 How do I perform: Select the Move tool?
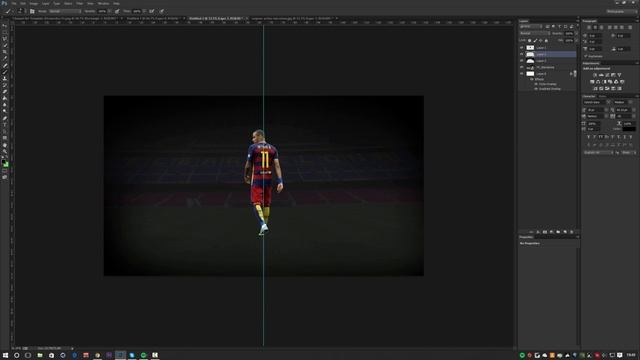pyautogui.click(x=5, y=26)
